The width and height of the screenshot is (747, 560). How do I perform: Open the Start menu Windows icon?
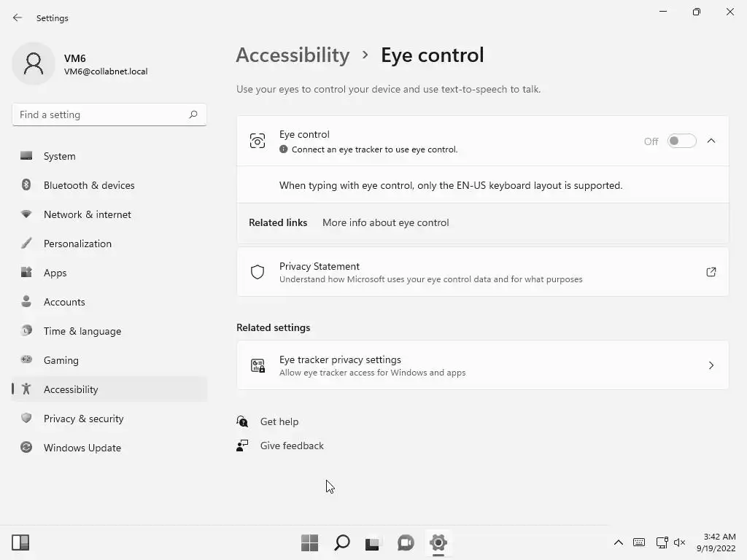pyautogui.click(x=309, y=542)
